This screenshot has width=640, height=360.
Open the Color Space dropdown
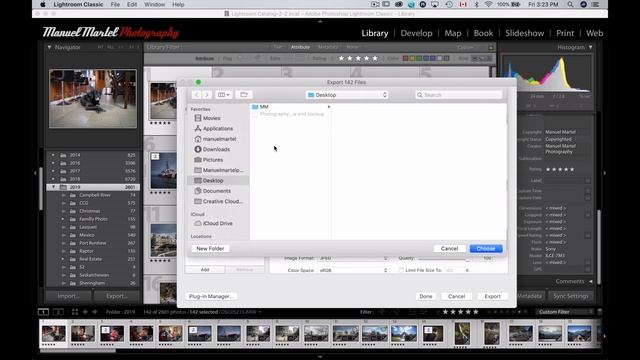(x=353, y=270)
